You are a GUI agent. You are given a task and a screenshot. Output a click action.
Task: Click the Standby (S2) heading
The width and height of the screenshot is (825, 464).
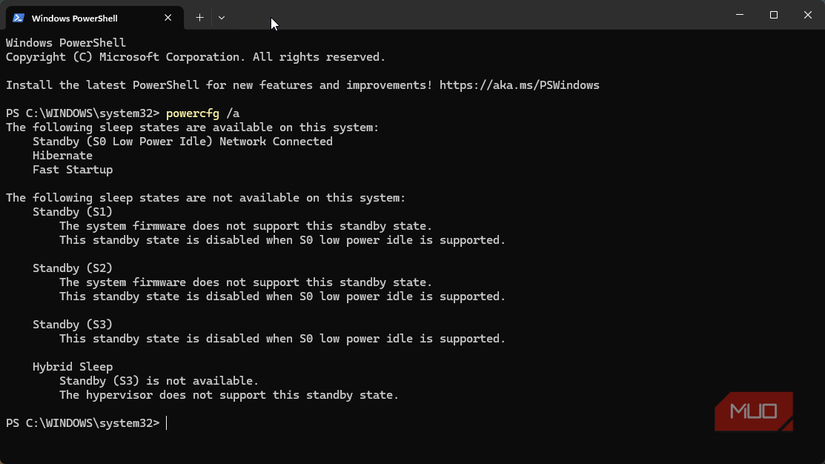coord(73,268)
